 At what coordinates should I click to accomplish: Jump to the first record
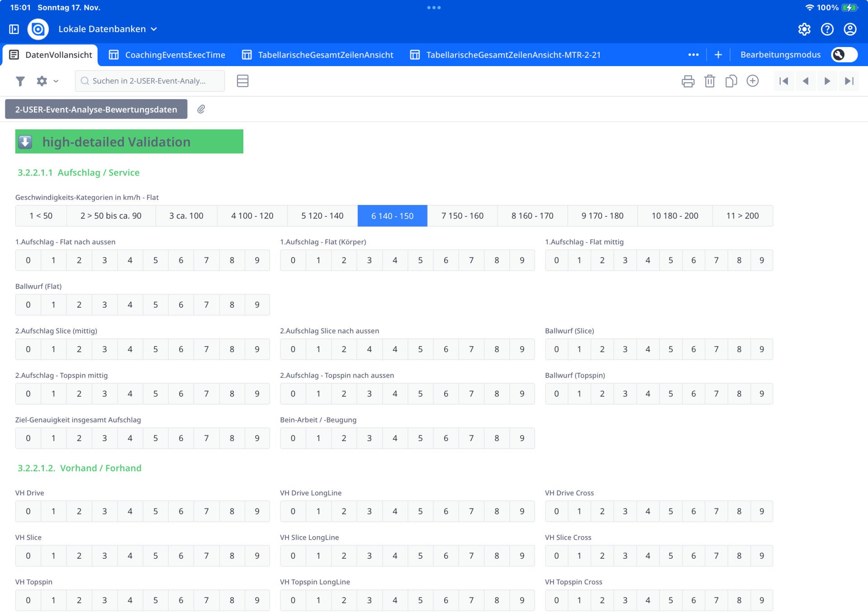(x=784, y=81)
